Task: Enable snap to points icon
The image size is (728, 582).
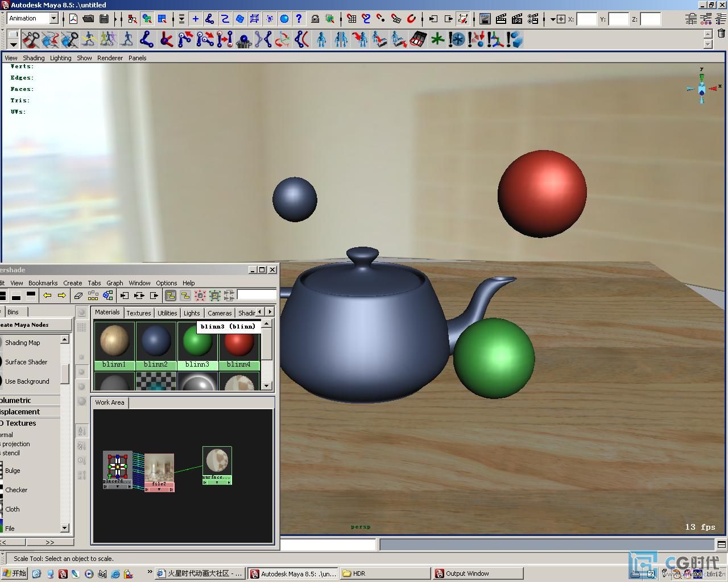Action: (x=381, y=19)
